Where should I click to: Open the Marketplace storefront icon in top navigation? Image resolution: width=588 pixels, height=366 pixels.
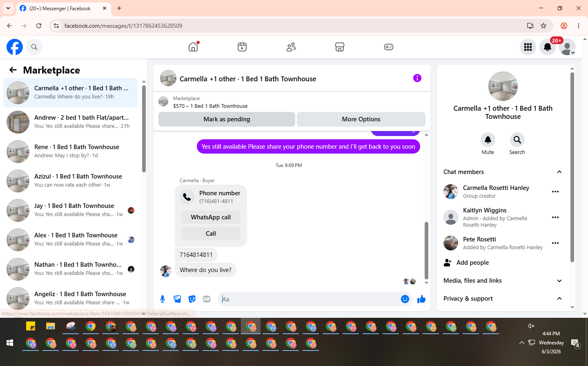[340, 47]
